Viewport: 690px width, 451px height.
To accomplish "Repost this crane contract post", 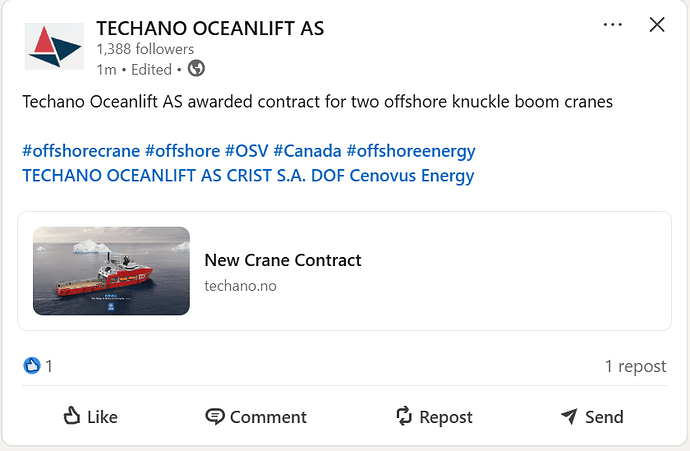I will tap(434, 417).
